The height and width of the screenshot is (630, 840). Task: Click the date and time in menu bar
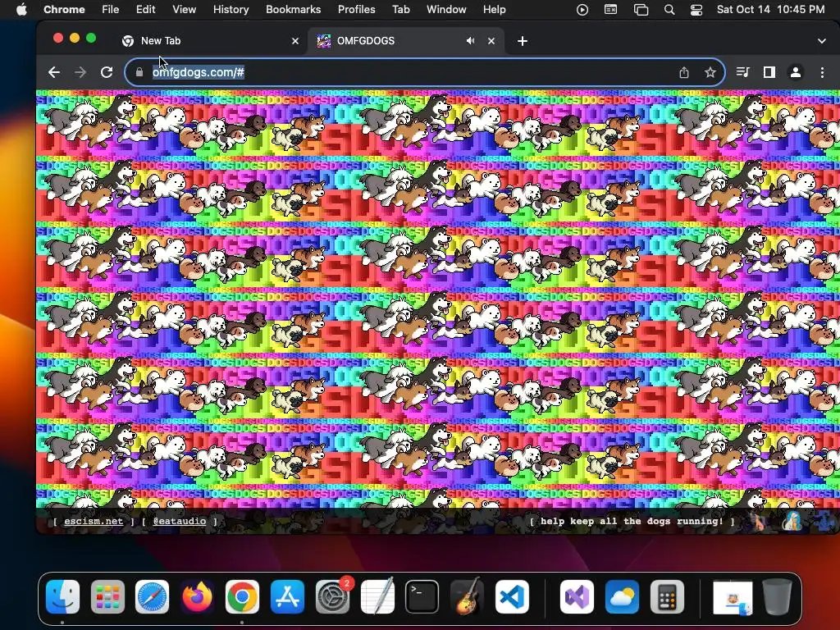pyautogui.click(x=770, y=10)
